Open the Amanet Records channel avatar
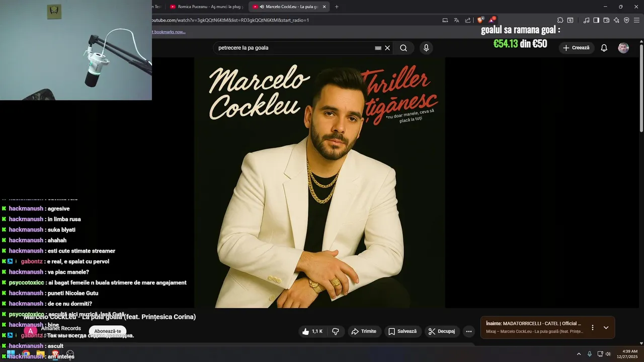The width and height of the screenshot is (644, 362). 30,331
